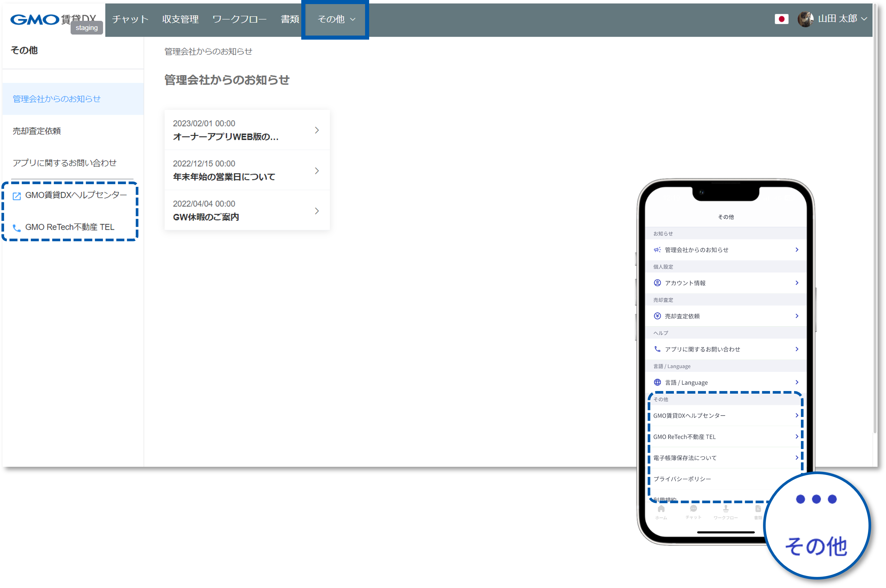Screen dimensions: 886x588
Task: Click the account icon next to アカウント情報
Action: pyautogui.click(x=657, y=283)
